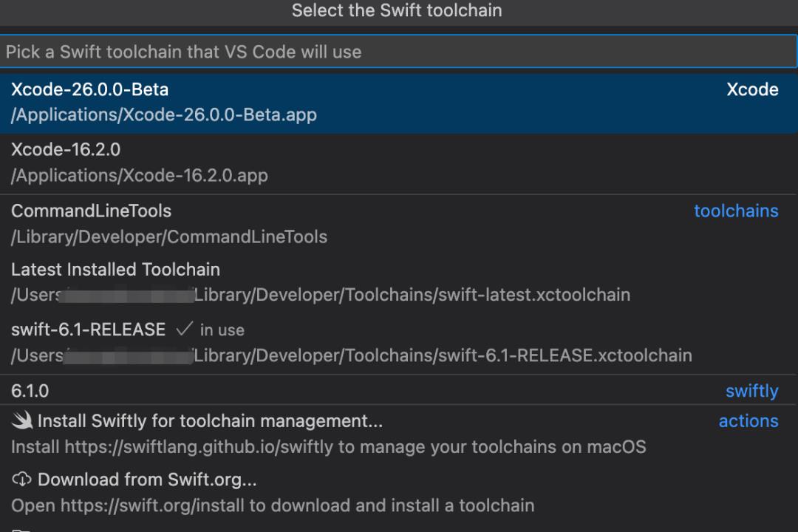Click the swift.org/install description text

pyautogui.click(x=273, y=505)
